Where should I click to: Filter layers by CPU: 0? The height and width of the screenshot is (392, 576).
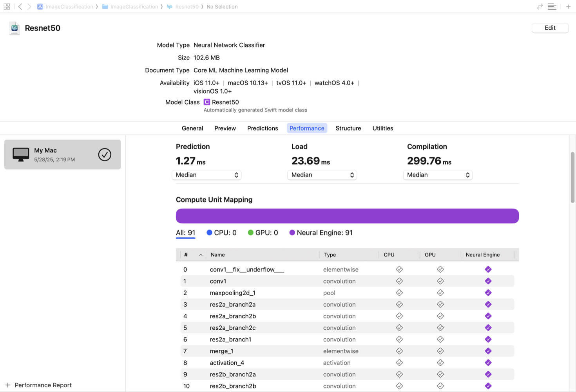pos(221,233)
